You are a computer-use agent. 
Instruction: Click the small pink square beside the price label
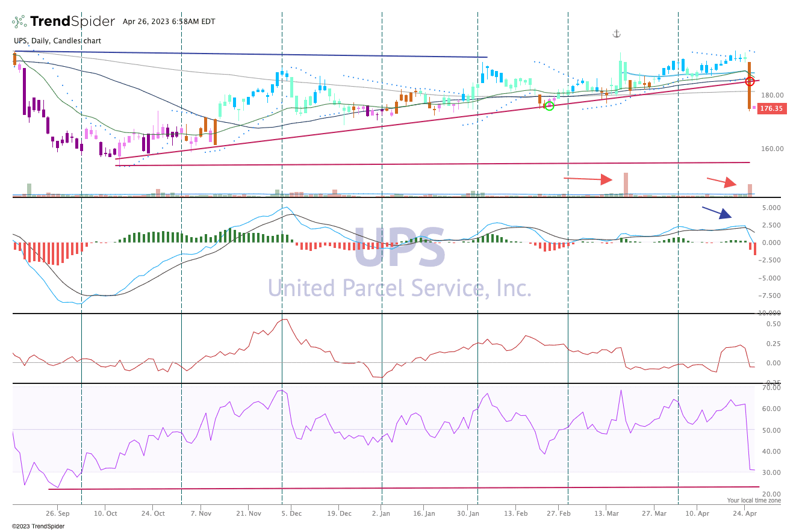coord(754,108)
